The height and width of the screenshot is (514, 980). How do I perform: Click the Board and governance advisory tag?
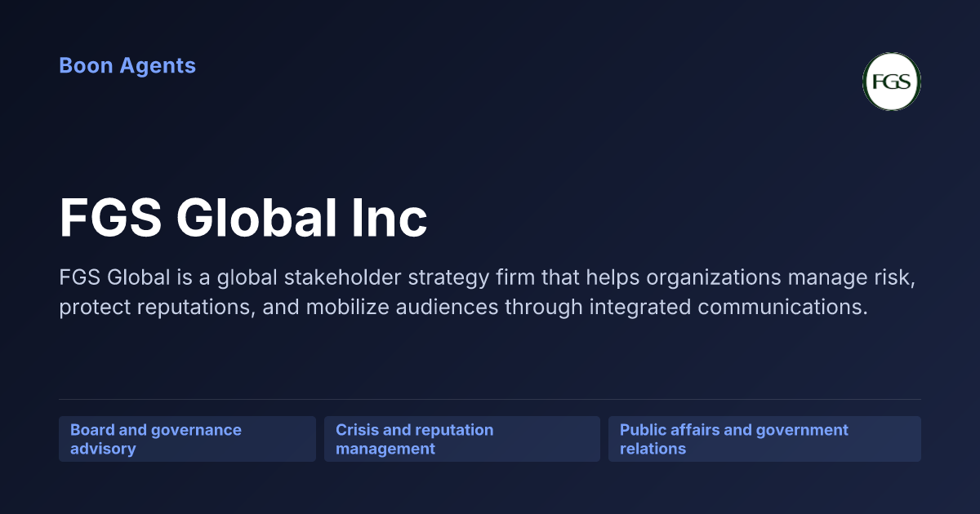[x=187, y=439]
